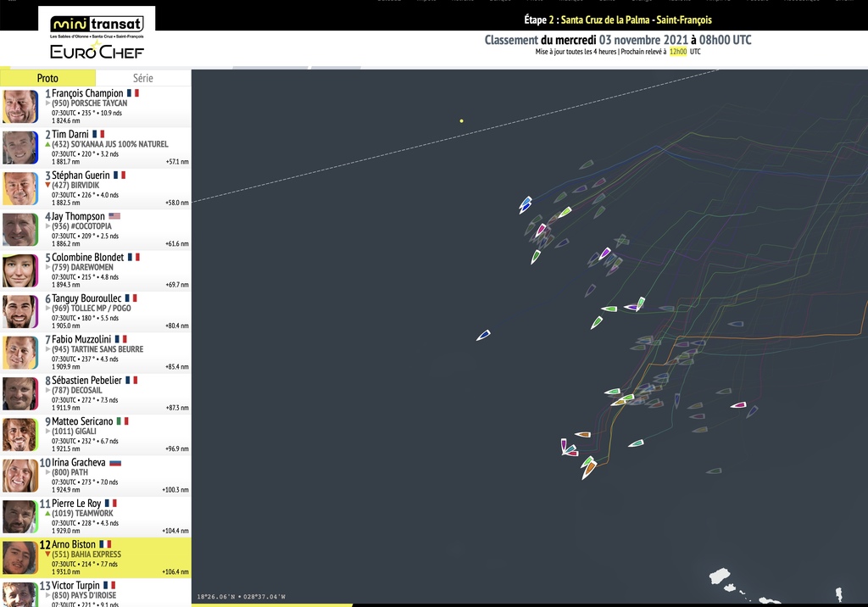Image resolution: width=868 pixels, height=607 pixels.
Task: Open Fabio Muzzolini's skipper photo
Action: [x=20, y=352]
